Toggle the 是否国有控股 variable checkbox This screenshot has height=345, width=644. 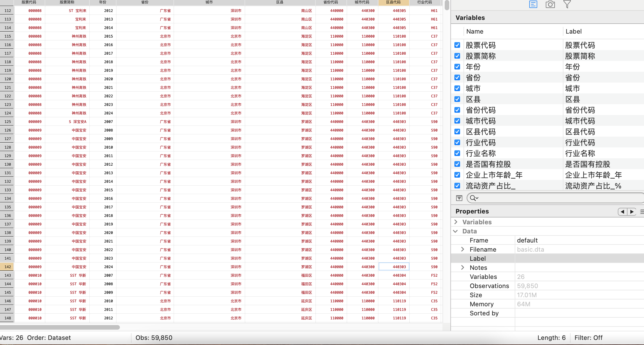[x=457, y=164]
